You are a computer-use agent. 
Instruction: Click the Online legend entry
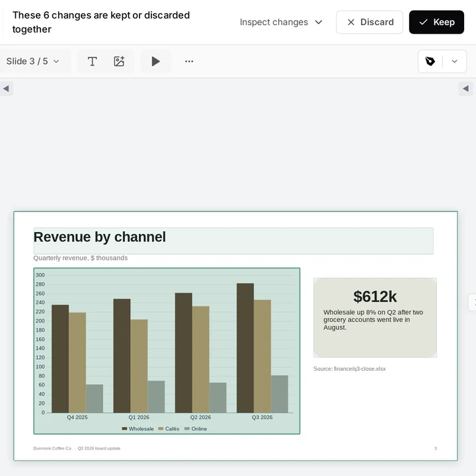[x=196, y=428]
